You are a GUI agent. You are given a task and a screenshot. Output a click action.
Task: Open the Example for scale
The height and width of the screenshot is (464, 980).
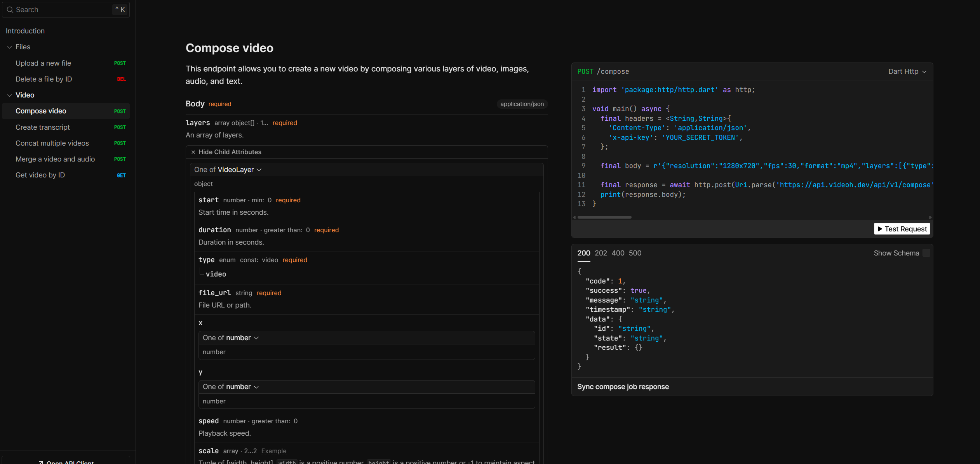coord(274,451)
